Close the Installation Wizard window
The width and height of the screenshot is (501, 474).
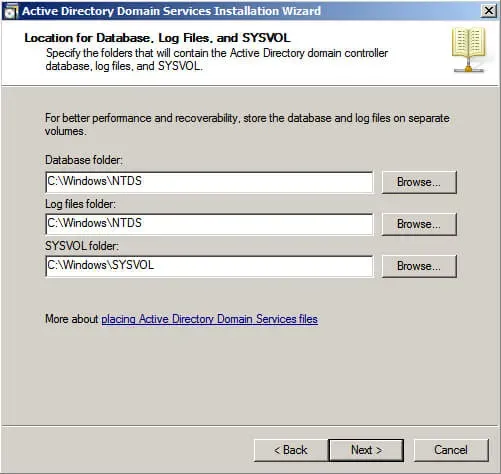pyautogui.click(x=488, y=11)
